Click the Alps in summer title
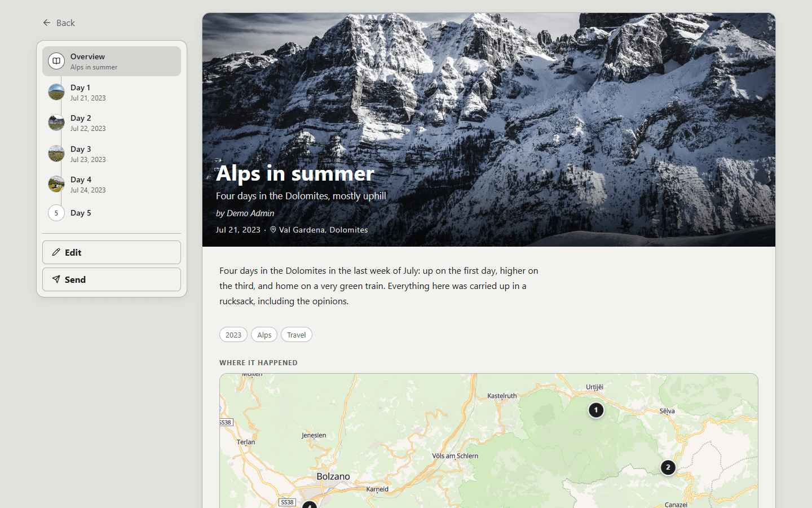 (295, 173)
